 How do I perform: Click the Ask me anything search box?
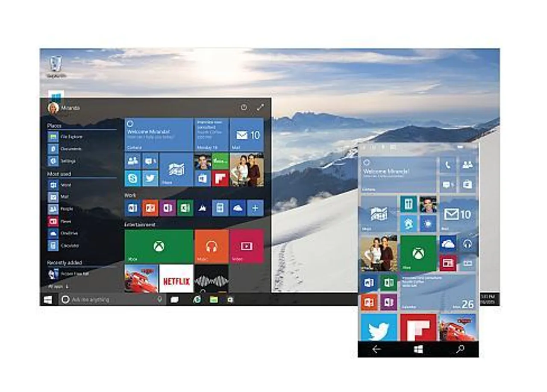pyautogui.click(x=111, y=300)
